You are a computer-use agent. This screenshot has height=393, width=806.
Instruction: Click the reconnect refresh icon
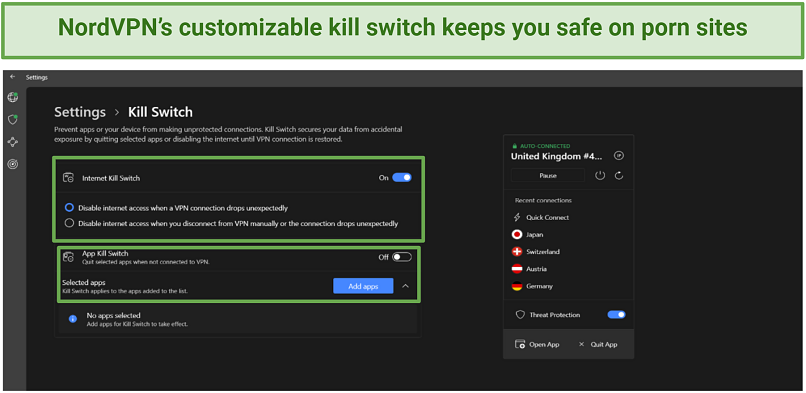(x=619, y=175)
